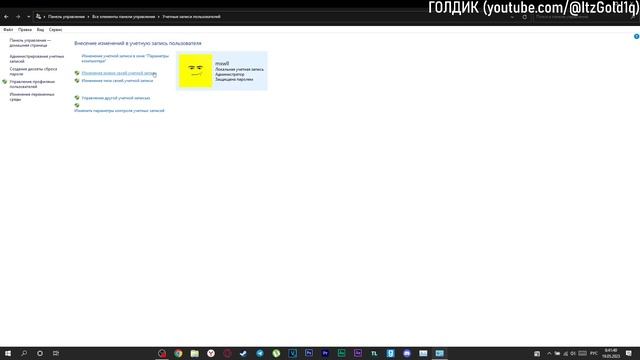Click 'Изменение типа своей учетной записи' link
Viewport: 640px width, 360px height.
pyautogui.click(x=118, y=81)
